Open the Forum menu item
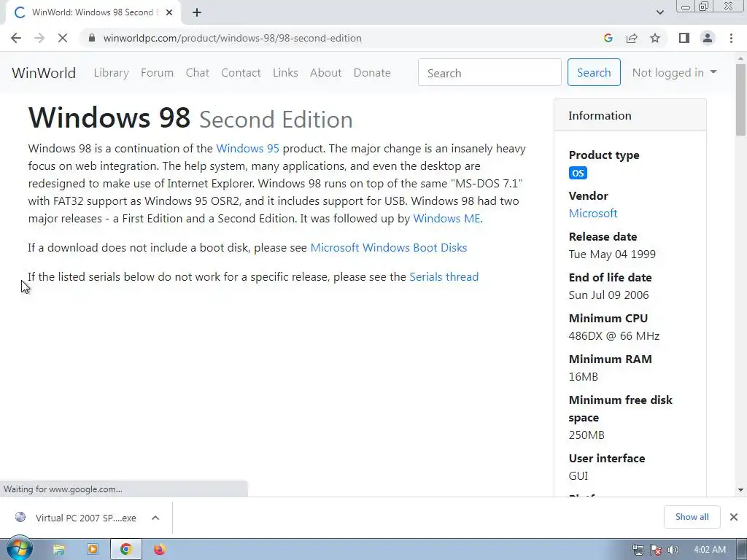The image size is (747, 560). point(158,73)
